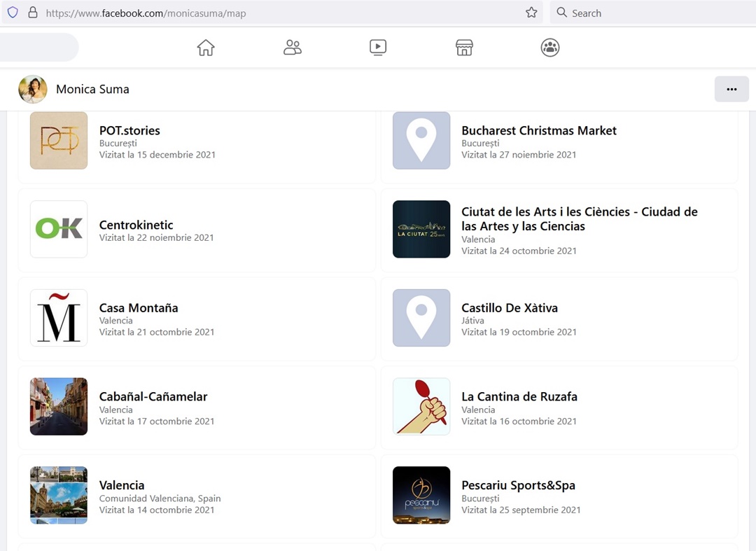Bookmark page with the star icon

531,13
